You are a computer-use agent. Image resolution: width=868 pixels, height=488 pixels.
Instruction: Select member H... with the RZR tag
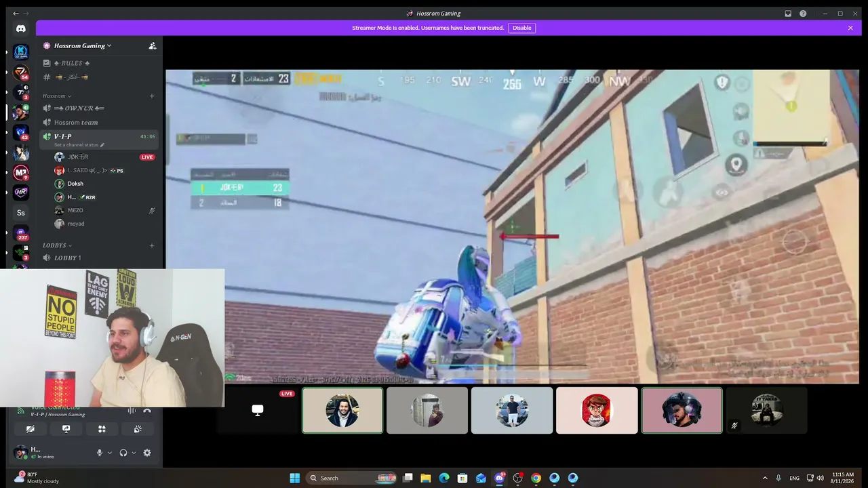coord(105,197)
